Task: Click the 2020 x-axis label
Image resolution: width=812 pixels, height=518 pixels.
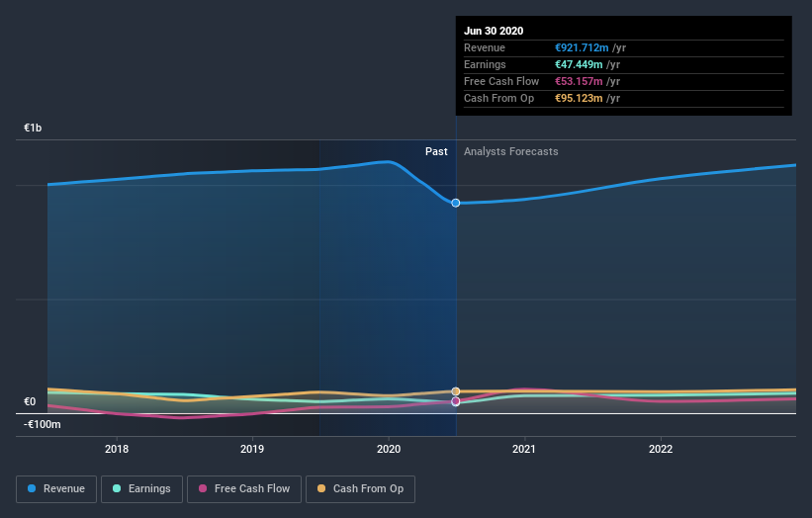Action: [x=389, y=449]
